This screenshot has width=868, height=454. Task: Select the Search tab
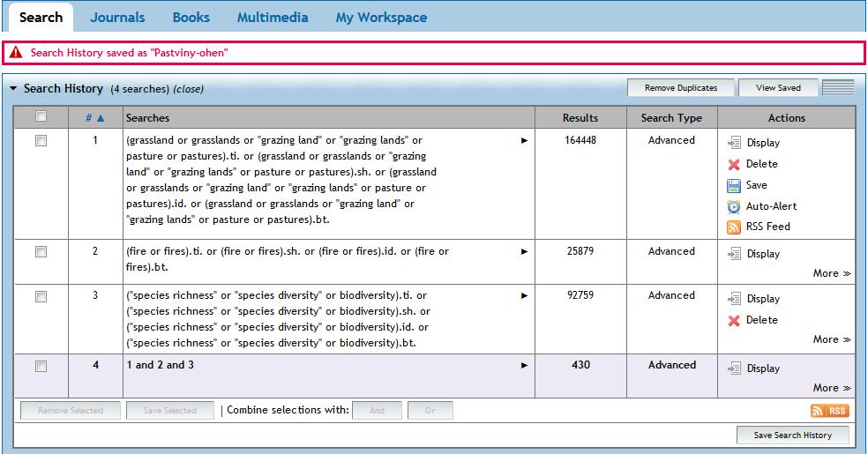pyautogui.click(x=41, y=17)
